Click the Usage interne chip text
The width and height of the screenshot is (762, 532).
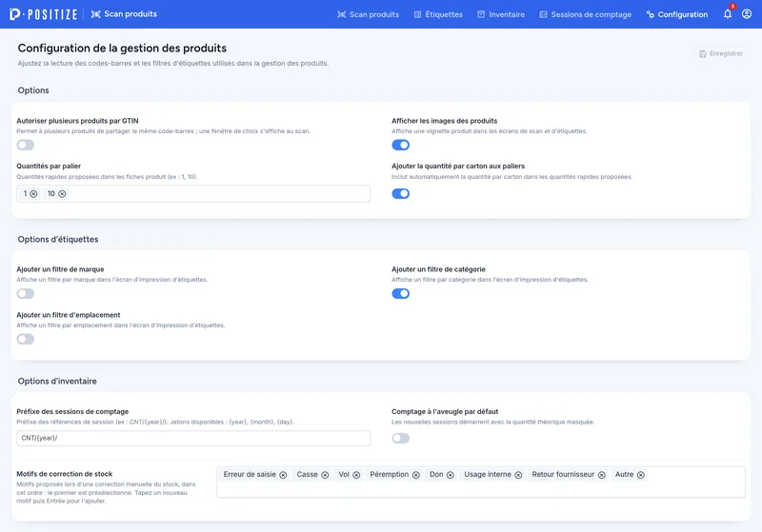488,474
